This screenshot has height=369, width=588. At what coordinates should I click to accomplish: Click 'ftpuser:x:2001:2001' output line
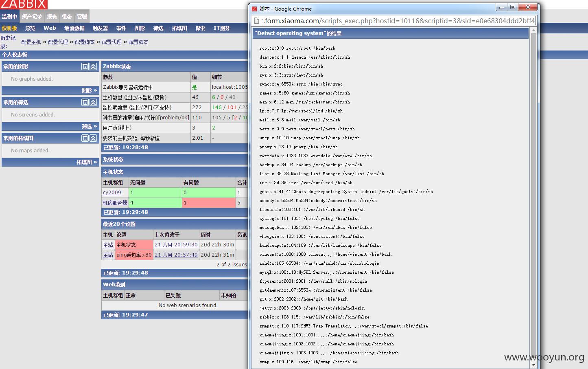(x=313, y=281)
